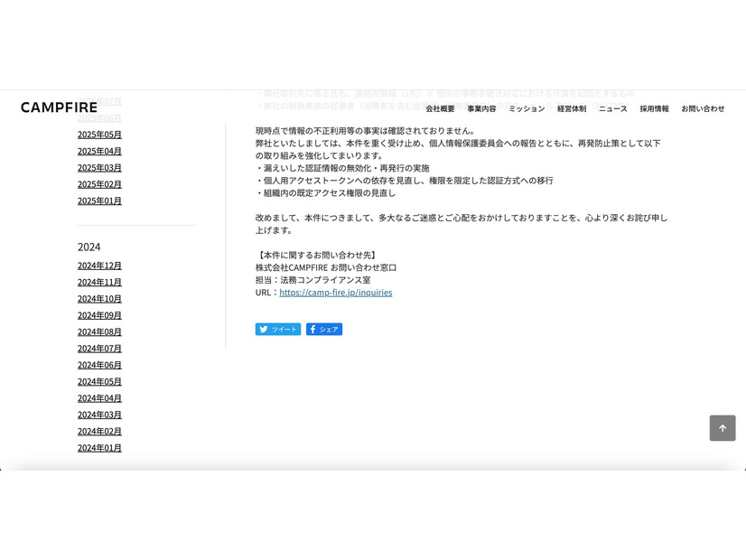Viewport: 746px width, 560px height.
Task: Open the 採用情報 menu item
Action: pyautogui.click(x=654, y=108)
